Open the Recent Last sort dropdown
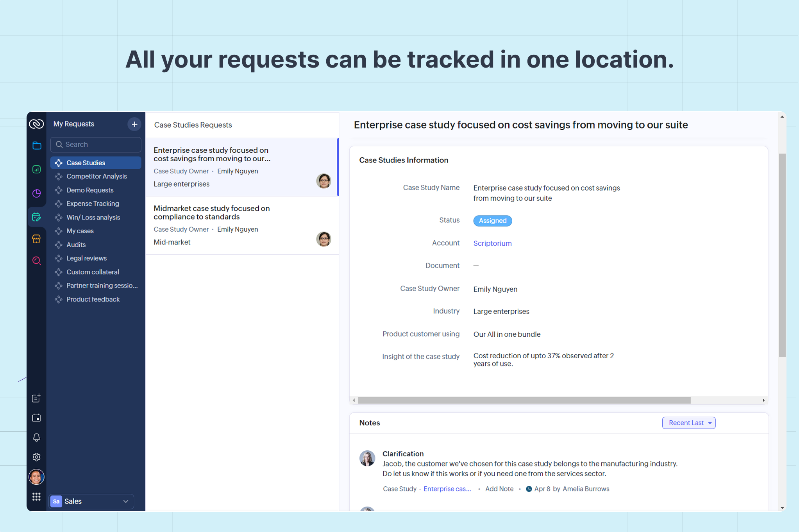The image size is (799, 532). click(688, 423)
